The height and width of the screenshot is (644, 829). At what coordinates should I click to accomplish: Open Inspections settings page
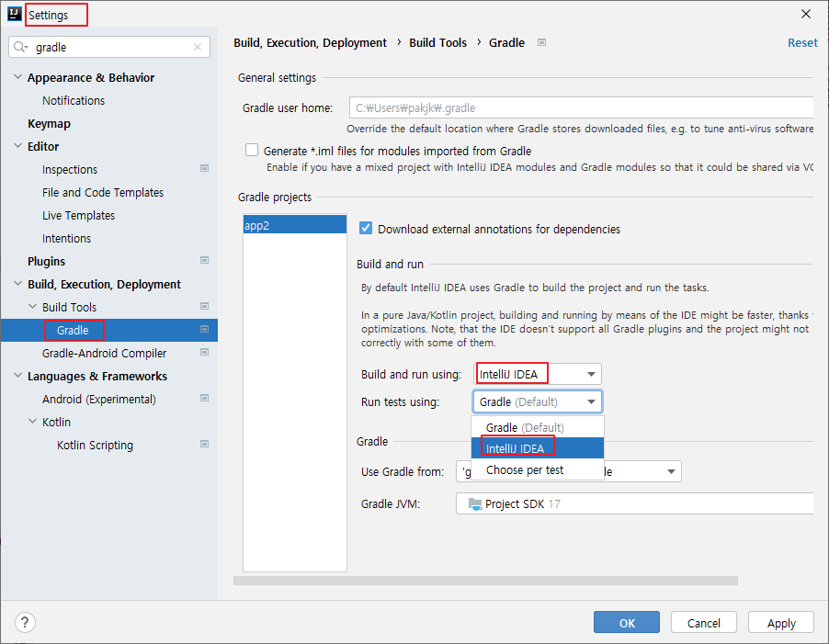tap(70, 170)
